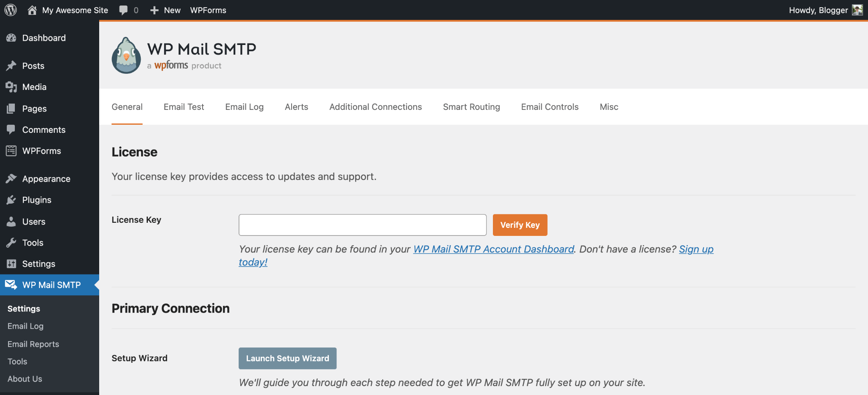Open the WP Mail SMTP Account Dashboard link
Viewport: 868px width, 395px height.
click(x=494, y=249)
